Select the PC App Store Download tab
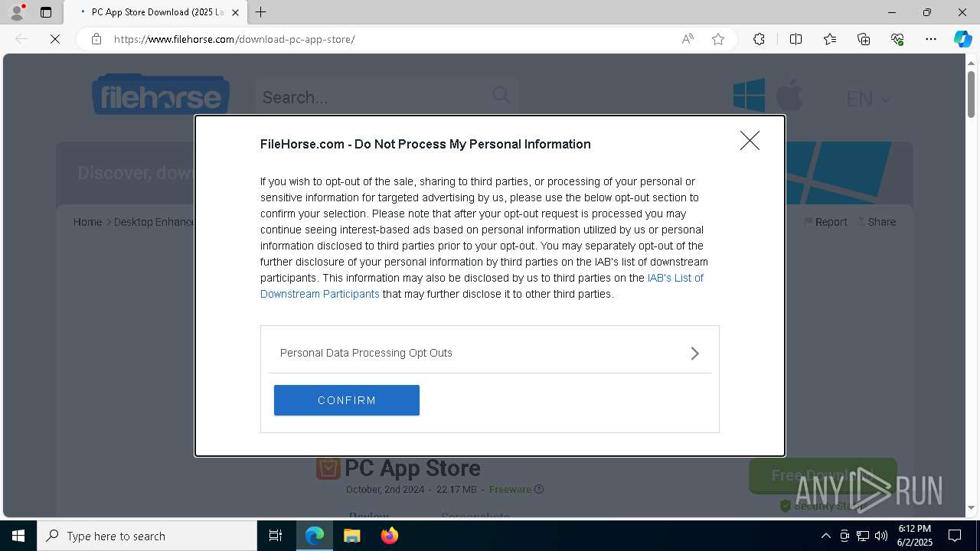Image resolution: width=980 pixels, height=551 pixels. pyautogui.click(x=153, y=12)
